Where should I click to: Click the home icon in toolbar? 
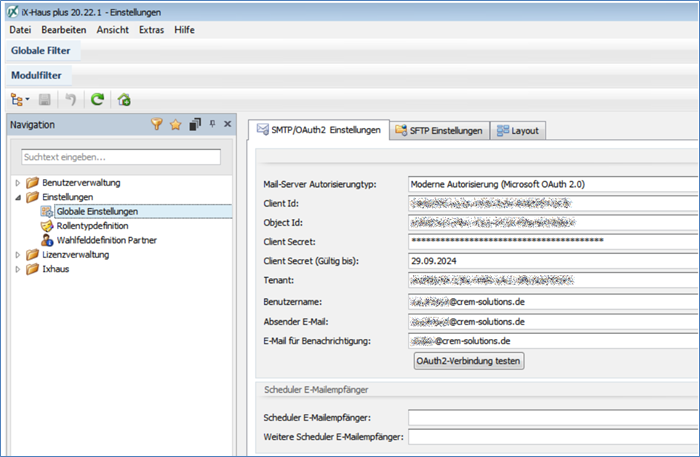[124, 100]
